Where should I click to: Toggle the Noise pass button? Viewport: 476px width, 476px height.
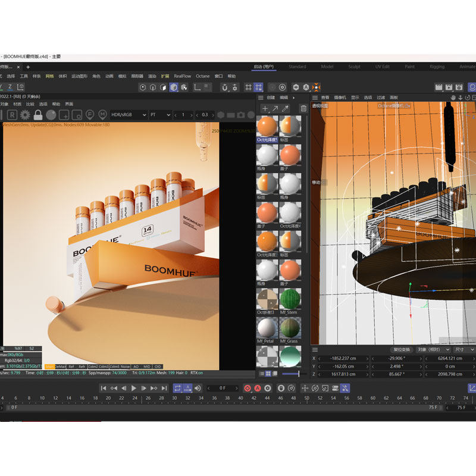tap(125, 367)
